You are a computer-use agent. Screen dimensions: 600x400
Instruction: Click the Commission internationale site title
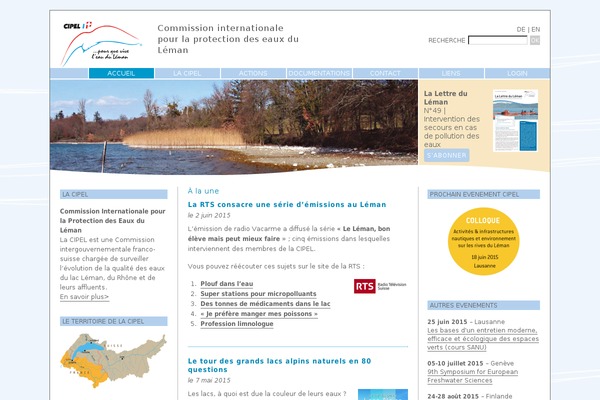click(x=228, y=39)
